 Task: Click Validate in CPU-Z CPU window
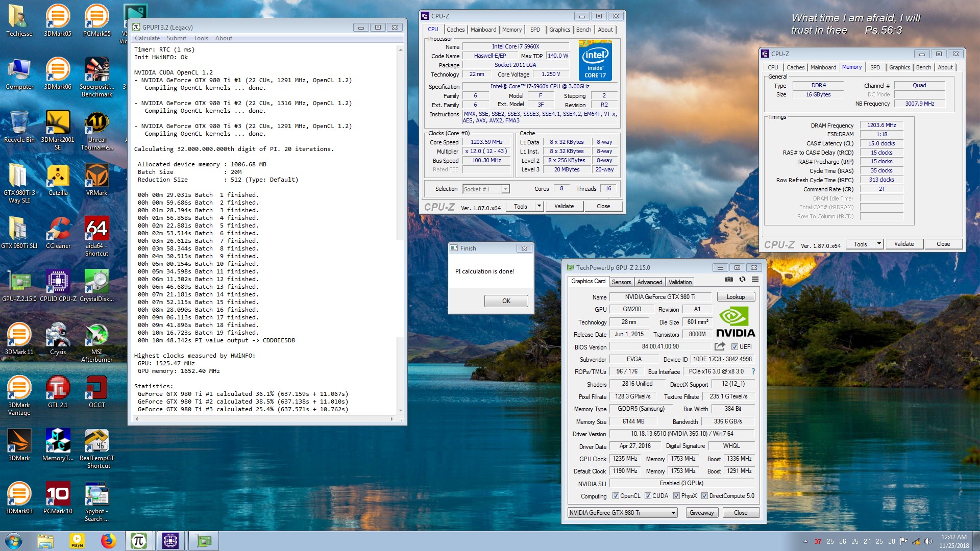563,206
